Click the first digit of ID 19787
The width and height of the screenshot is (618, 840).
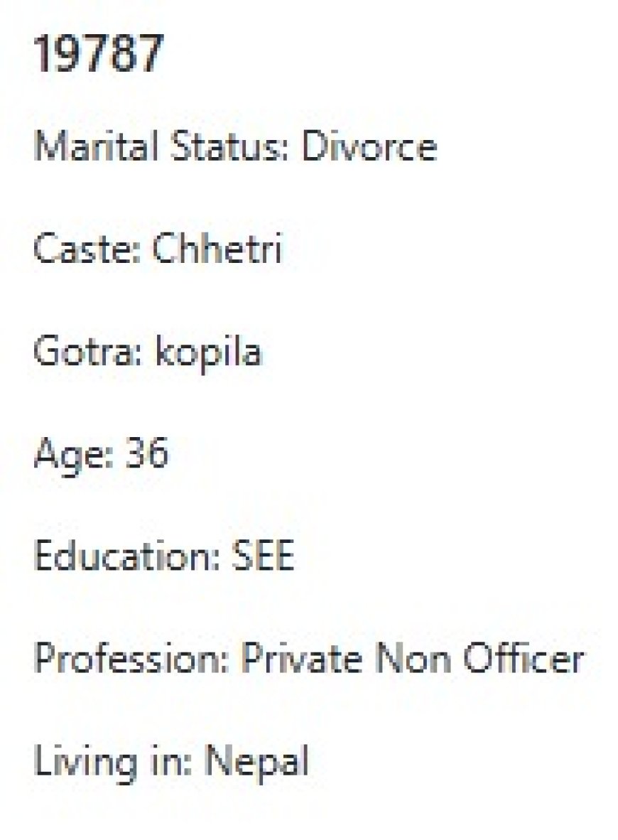point(43,54)
